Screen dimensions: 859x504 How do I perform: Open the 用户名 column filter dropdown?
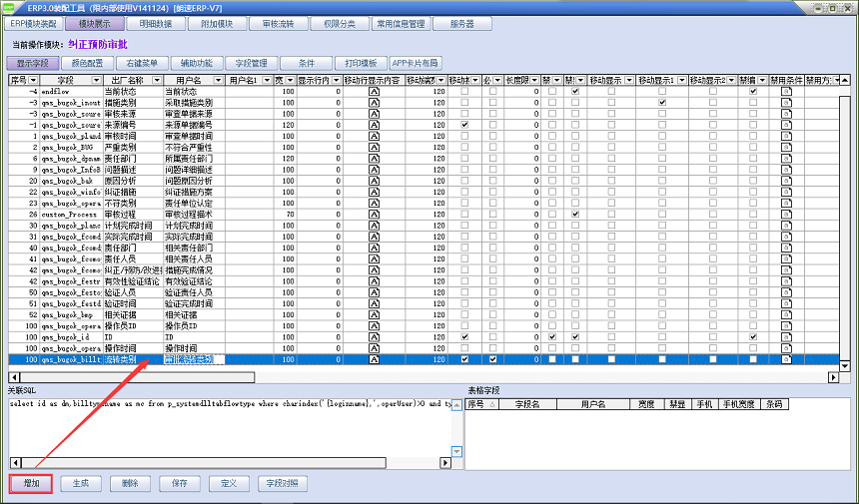click(x=217, y=80)
